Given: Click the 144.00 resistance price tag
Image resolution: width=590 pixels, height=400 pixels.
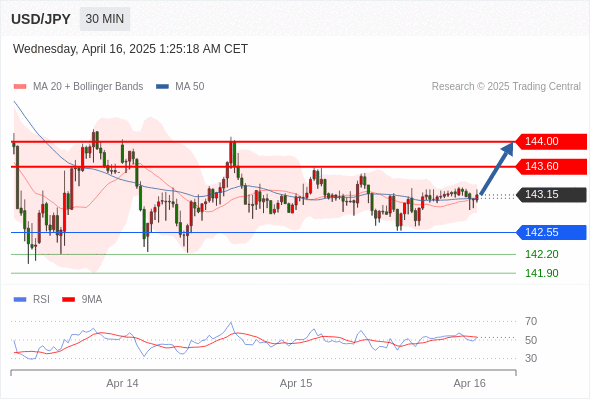Looking at the screenshot, I should pyautogui.click(x=550, y=141).
